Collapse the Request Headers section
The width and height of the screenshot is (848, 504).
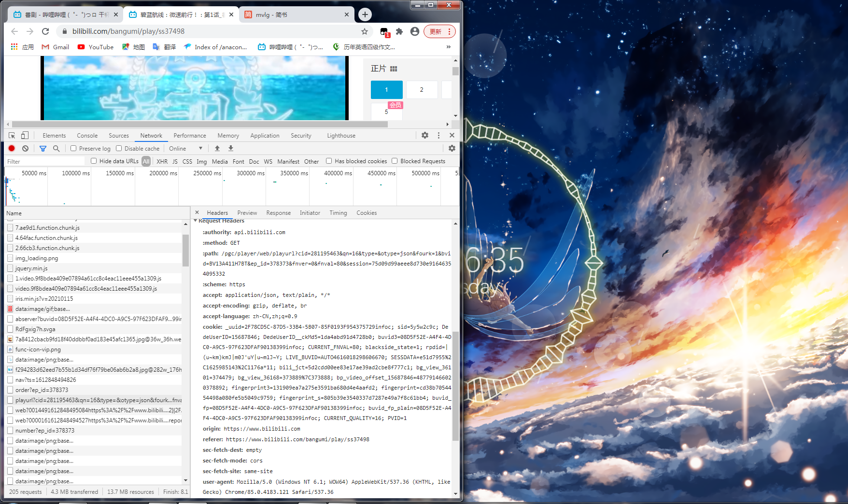tap(196, 221)
